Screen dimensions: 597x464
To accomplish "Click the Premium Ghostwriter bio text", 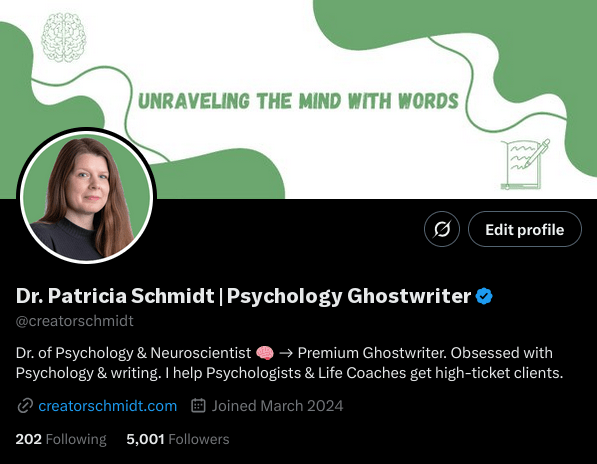I will [372, 353].
